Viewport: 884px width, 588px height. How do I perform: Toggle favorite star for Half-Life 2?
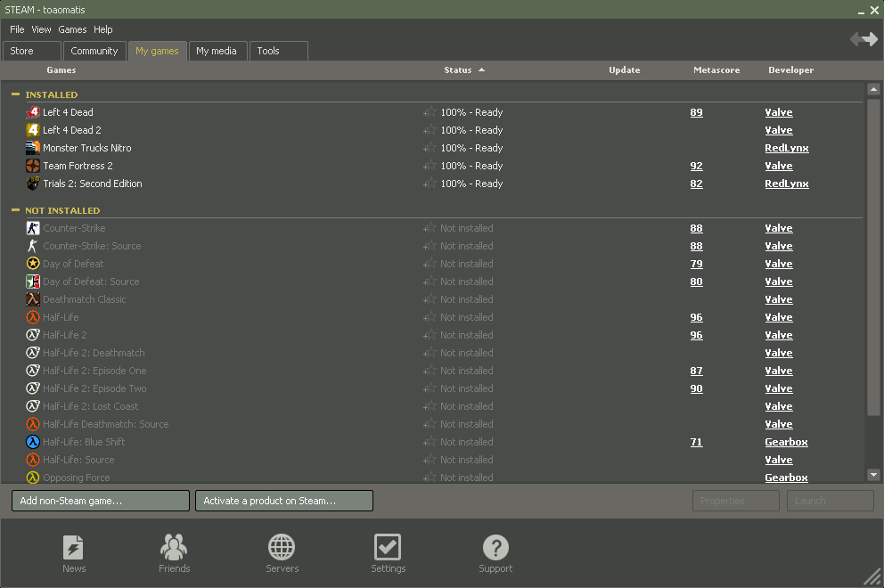point(430,335)
